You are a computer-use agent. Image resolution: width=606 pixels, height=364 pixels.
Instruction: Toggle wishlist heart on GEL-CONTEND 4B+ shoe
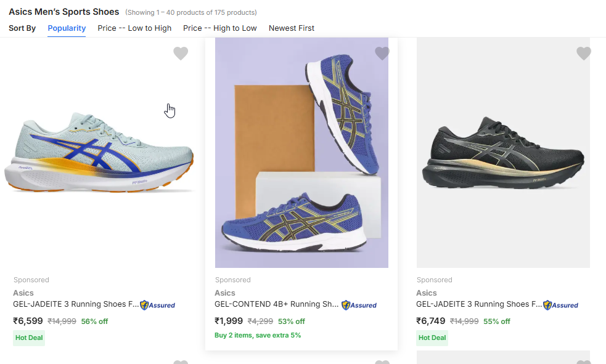pos(382,54)
